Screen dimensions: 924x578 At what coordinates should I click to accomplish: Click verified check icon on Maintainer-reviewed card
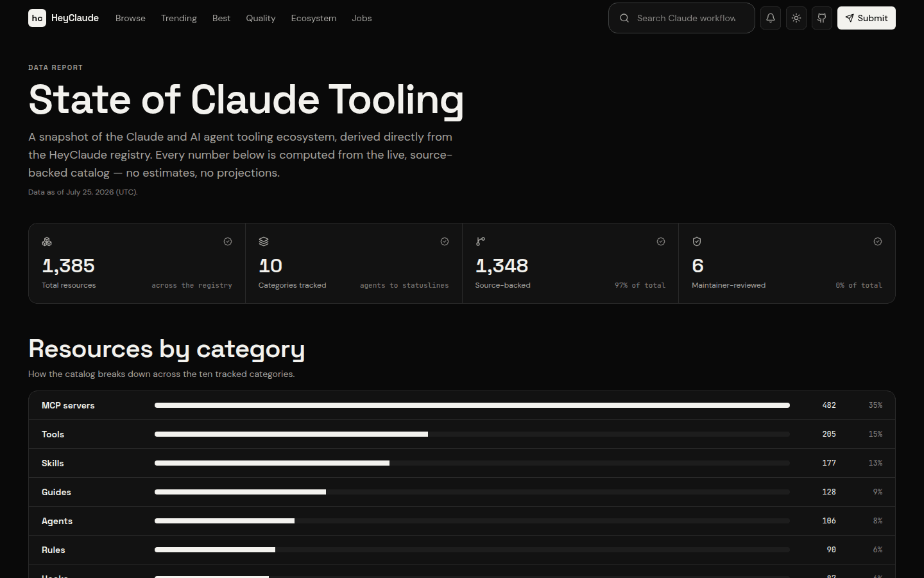click(x=878, y=241)
